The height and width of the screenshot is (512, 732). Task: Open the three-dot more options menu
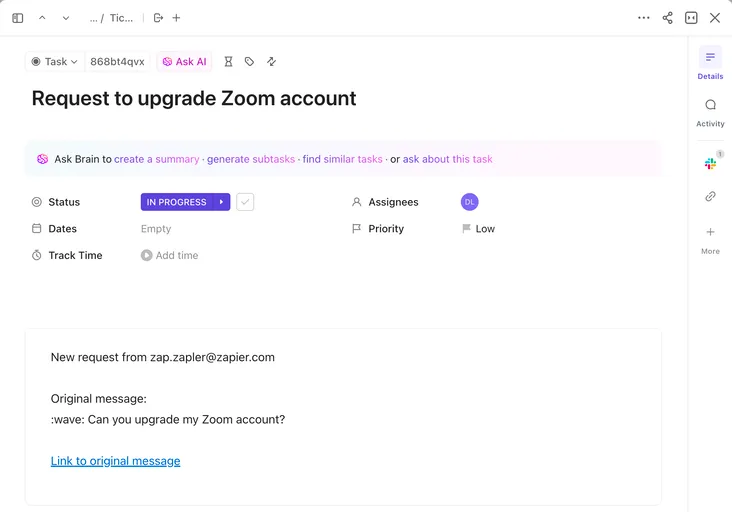click(644, 18)
